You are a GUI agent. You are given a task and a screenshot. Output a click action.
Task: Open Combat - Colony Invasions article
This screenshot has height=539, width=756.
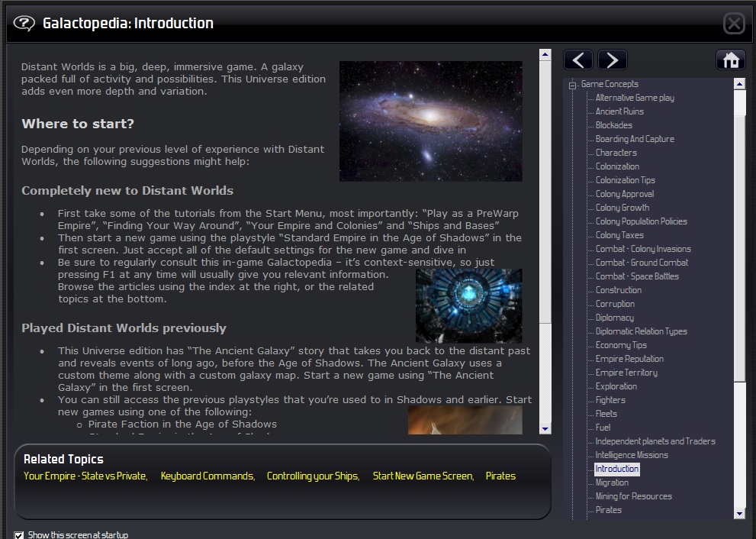(643, 249)
